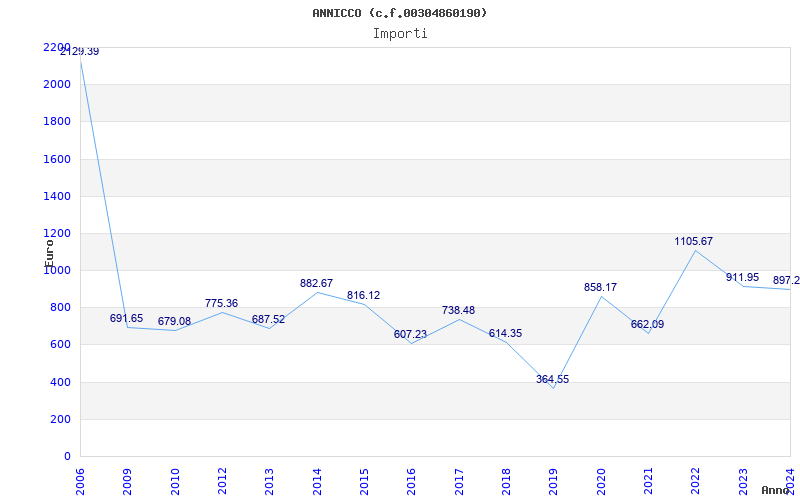Click the y-axis value 2000
Screen dimensions: 800x500
57,84
